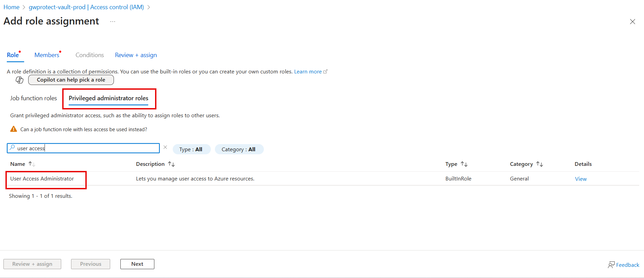
Task: Close the Add role assignment pane
Action: pos(632,22)
